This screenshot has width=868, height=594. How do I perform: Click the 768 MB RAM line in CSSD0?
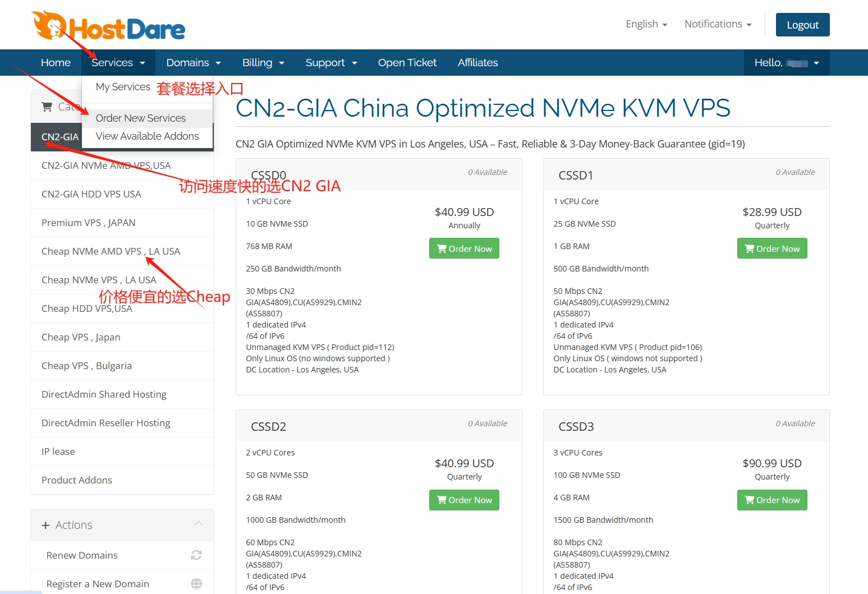pos(269,246)
